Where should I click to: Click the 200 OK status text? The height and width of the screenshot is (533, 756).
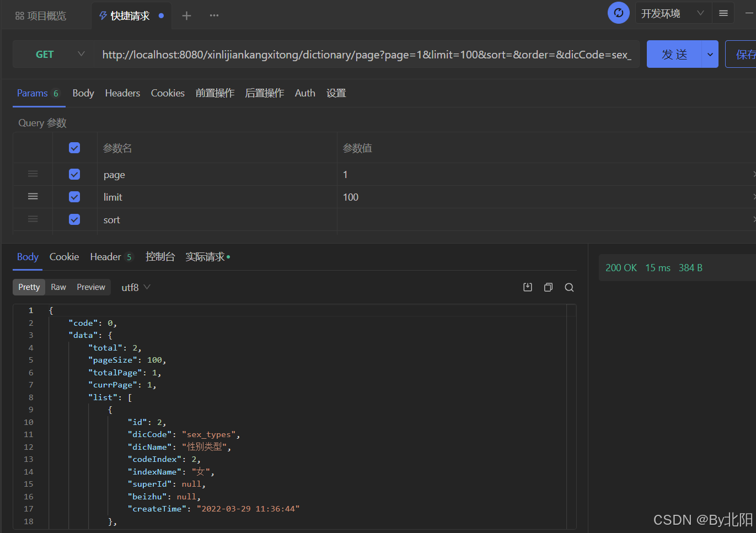coord(621,268)
